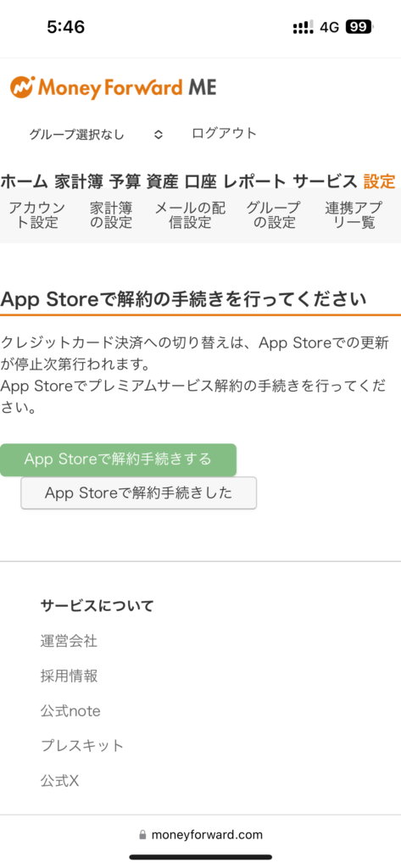This screenshot has width=401, height=868.
Task: Select the 設定 menu item
Action: [x=380, y=181]
